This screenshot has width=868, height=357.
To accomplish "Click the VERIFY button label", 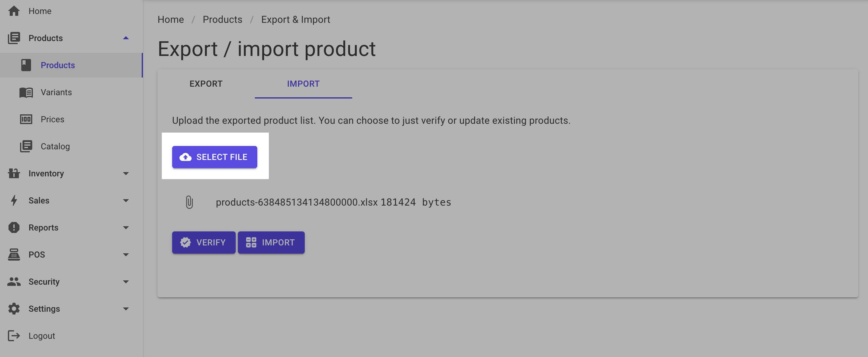I will [211, 242].
